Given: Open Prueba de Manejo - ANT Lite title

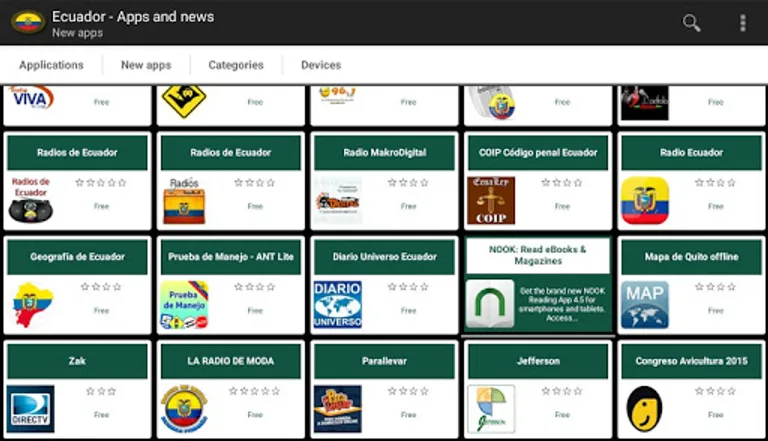Looking at the screenshot, I should click(x=231, y=256).
